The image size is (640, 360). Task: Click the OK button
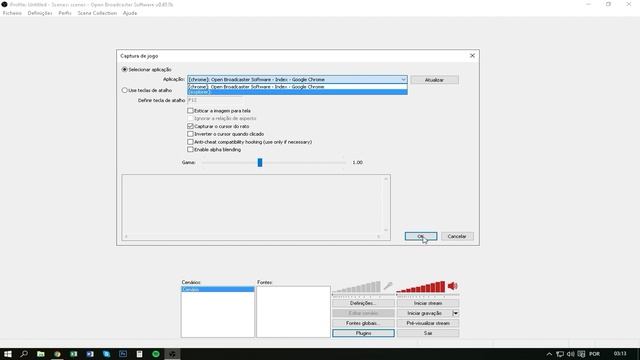coord(421,236)
